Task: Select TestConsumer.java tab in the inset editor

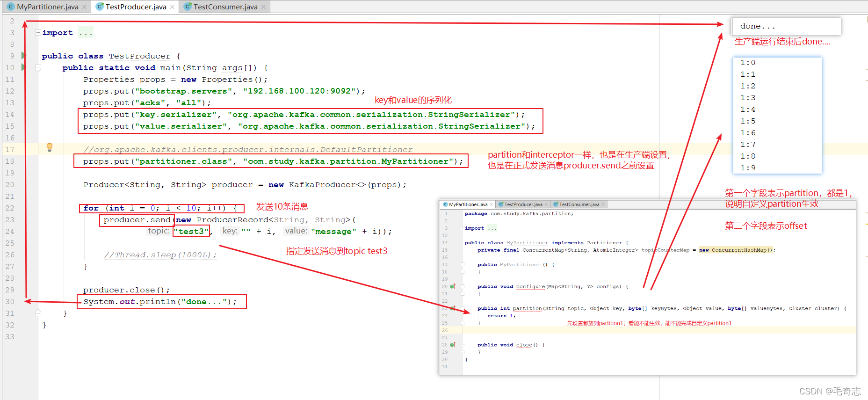Action: click(579, 204)
